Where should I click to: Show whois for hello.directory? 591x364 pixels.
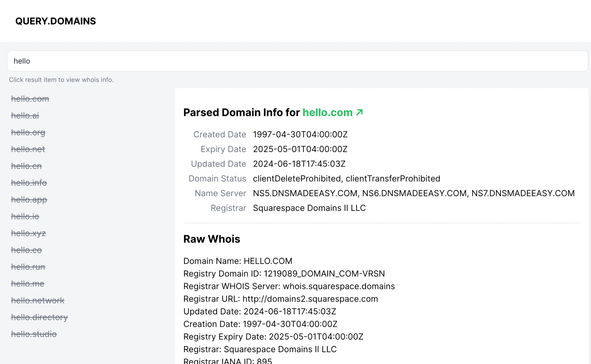pos(39,317)
